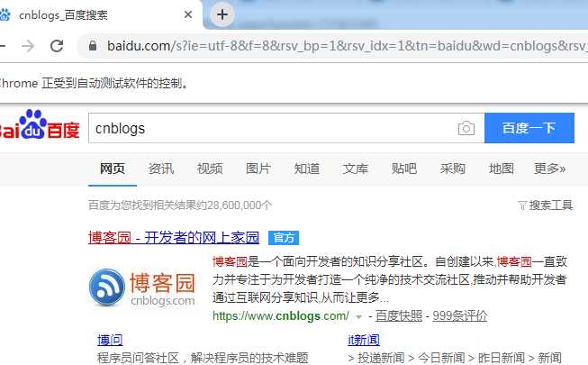Open a new browser tab
Image resolution: width=588 pixels, height=365 pixels.
point(222,15)
